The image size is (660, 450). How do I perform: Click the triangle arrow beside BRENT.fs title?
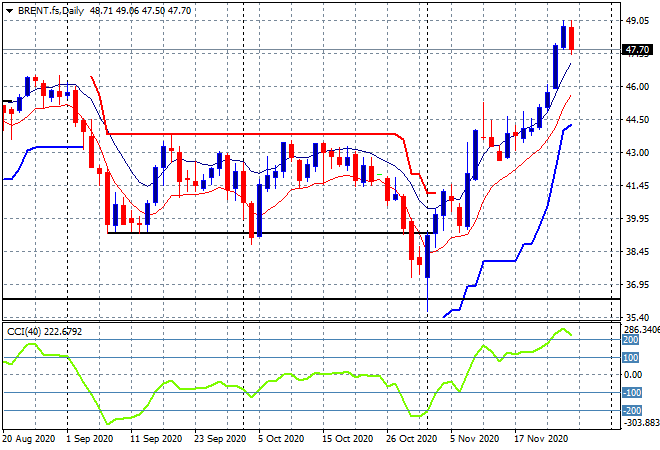click(x=9, y=11)
